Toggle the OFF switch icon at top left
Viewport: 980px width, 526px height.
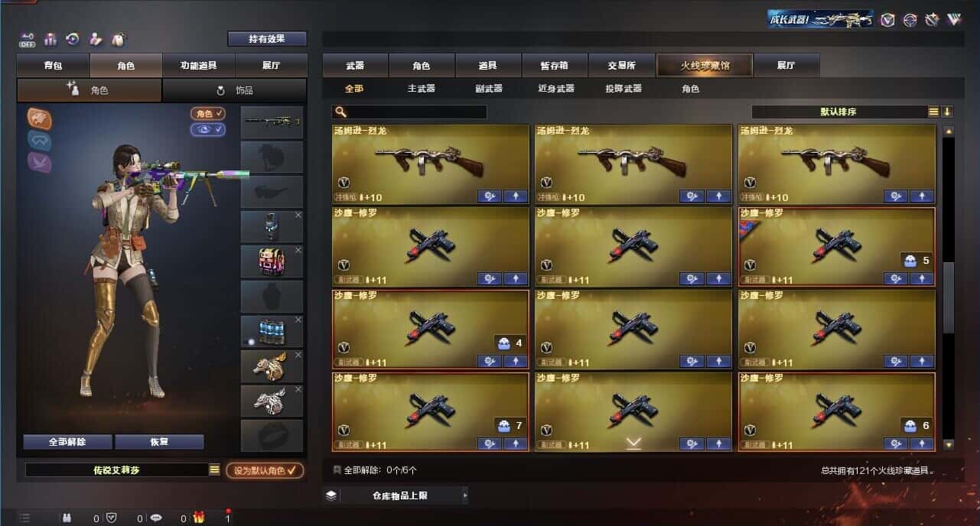coord(27,39)
